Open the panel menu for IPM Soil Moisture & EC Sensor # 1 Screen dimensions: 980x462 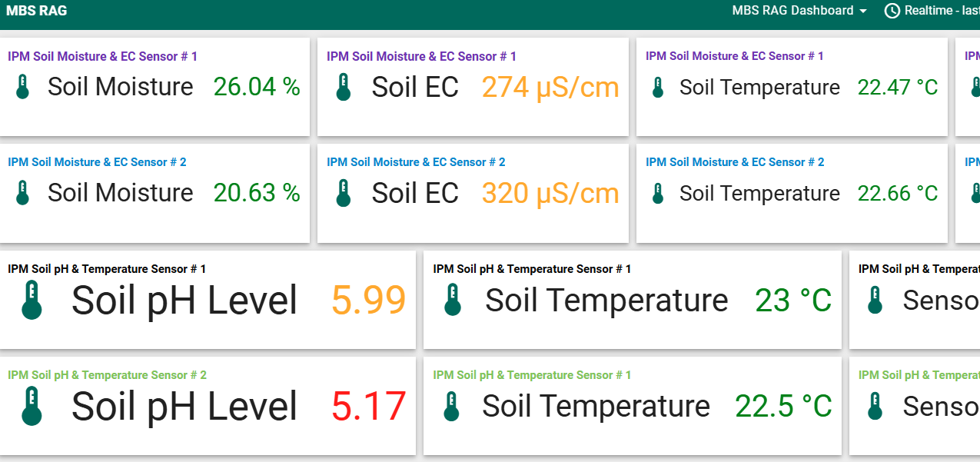102,56
